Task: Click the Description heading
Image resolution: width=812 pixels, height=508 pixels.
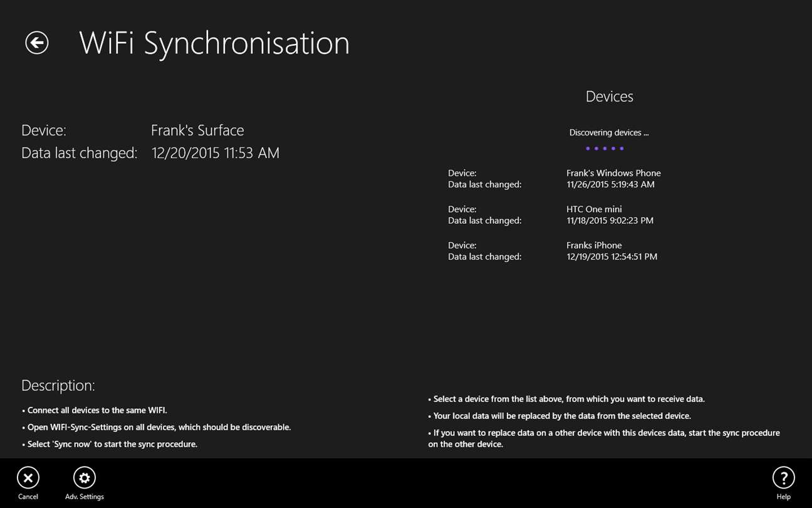Action: (58, 385)
